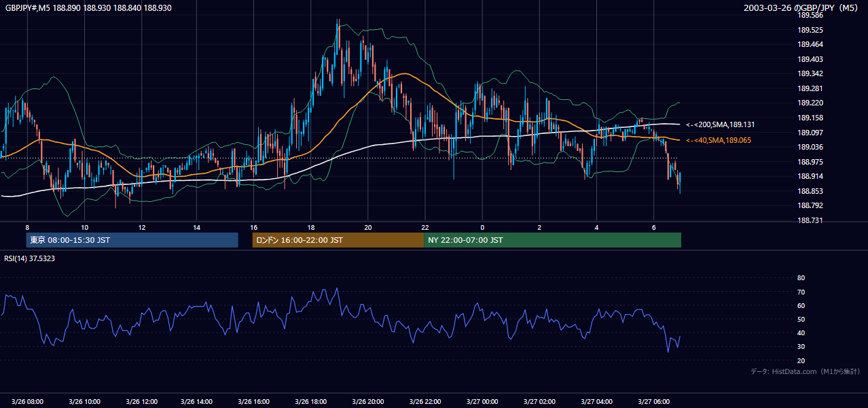Click price axis value 189.220

click(810, 103)
